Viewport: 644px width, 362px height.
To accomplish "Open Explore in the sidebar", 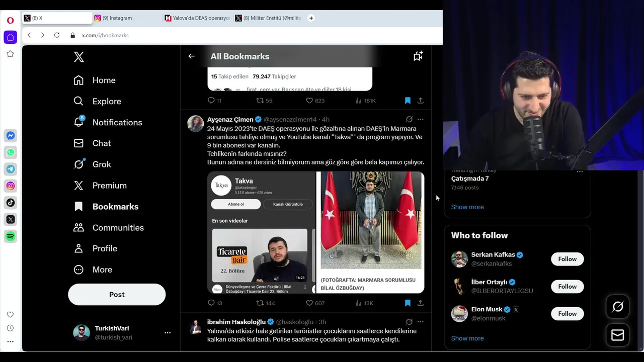I will click(x=97, y=101).
